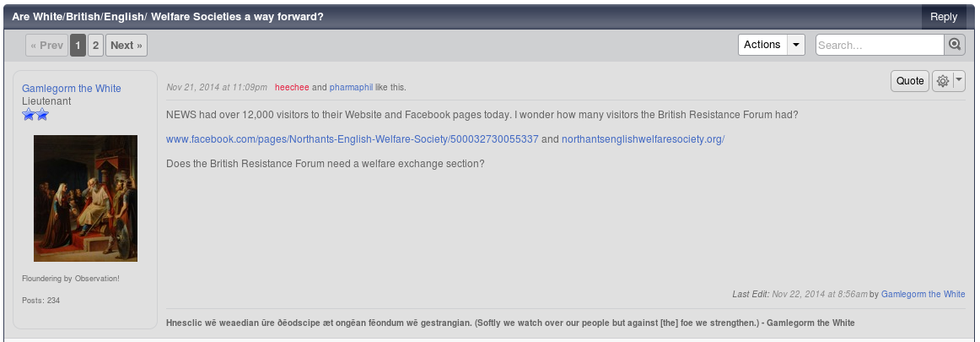This screenshot has height=342, width=980.
Task: Visit northantsenglishwelfaresociety.org link
Action: click(x=643, y=139)
